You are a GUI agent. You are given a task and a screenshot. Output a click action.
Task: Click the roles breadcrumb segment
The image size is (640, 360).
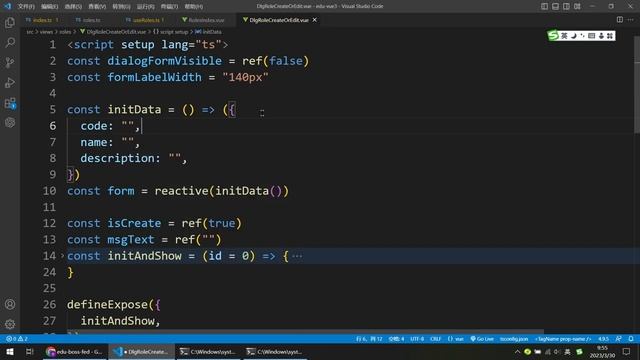click(x=65, y=32)
